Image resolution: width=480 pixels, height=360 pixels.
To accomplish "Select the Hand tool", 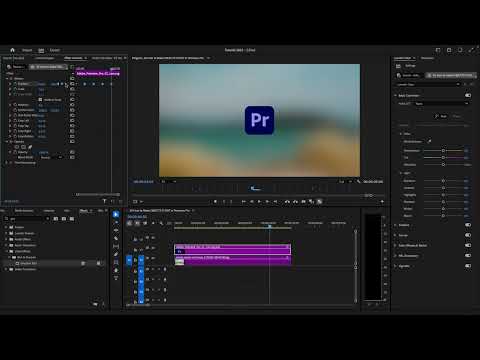I will (116, 270).
